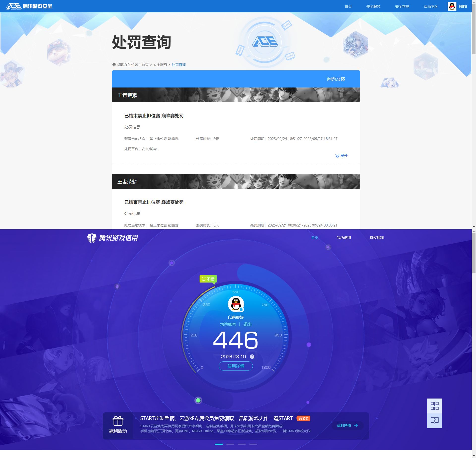Click the 问题反馈 link

336,79
